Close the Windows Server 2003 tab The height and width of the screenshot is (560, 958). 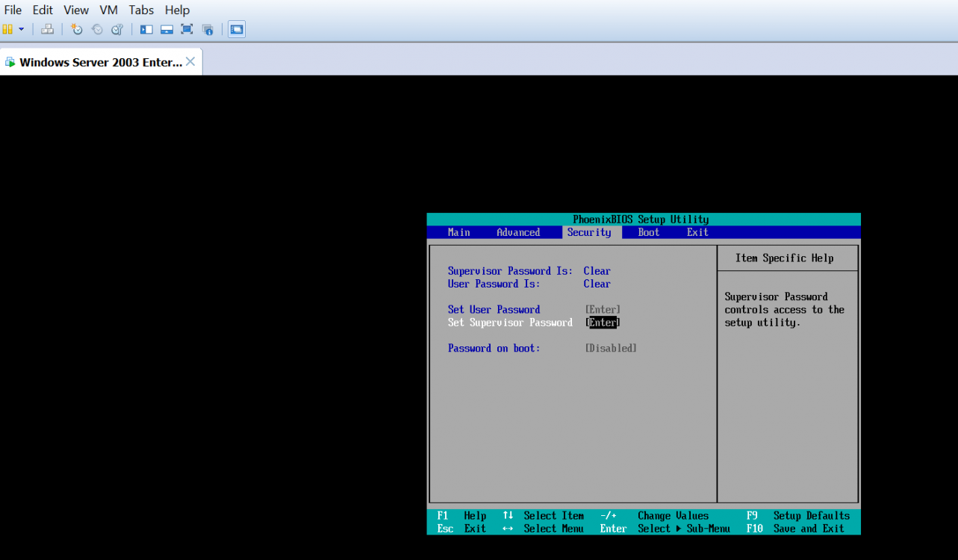point(190,62)
